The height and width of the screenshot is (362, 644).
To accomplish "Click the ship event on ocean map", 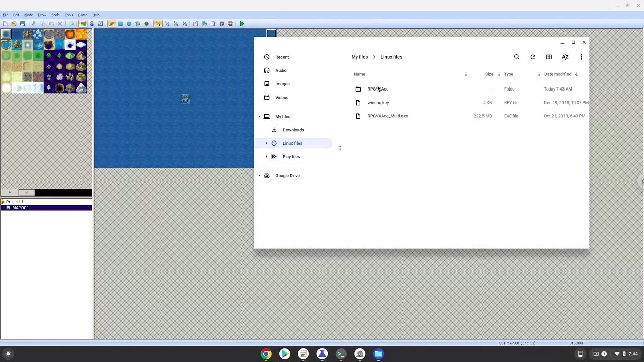I will click(185, 99).
